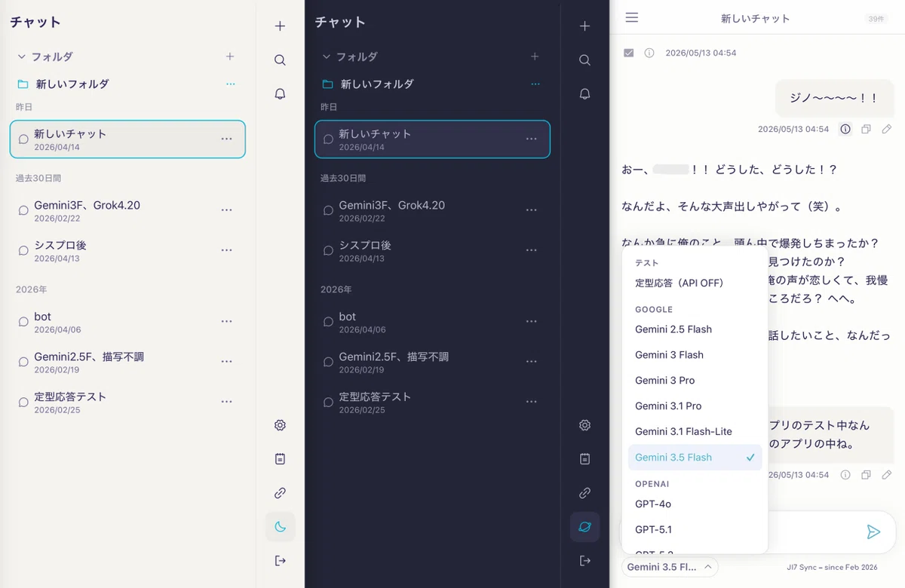Click the 39件 message count badge
The image size is (905, 588).
coord(877,19)
